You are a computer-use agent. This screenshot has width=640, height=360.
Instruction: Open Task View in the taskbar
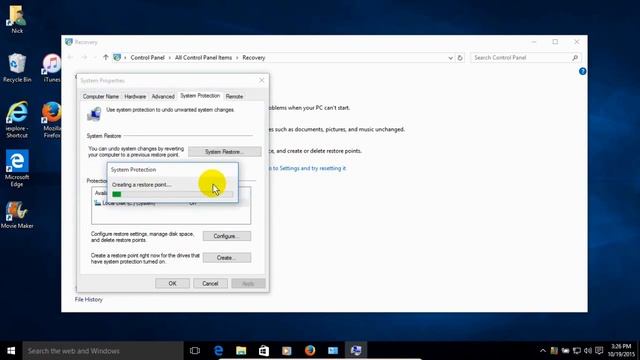pos(195,351)
